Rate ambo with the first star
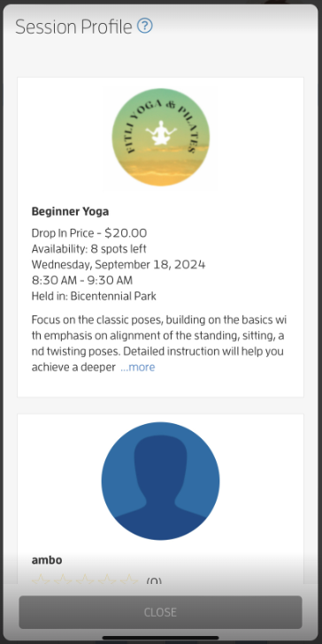Viewport: 322px width, 644px height. (x=41, y=581)
